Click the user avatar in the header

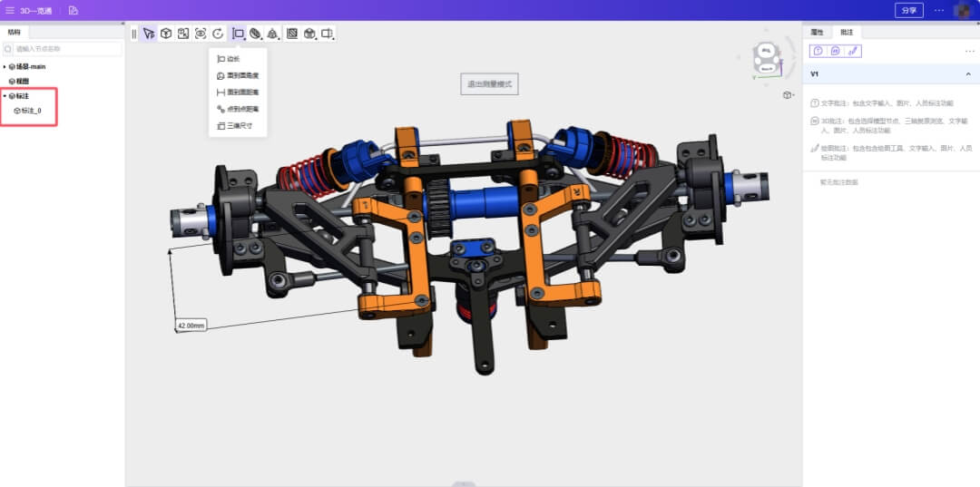(963, 10)
